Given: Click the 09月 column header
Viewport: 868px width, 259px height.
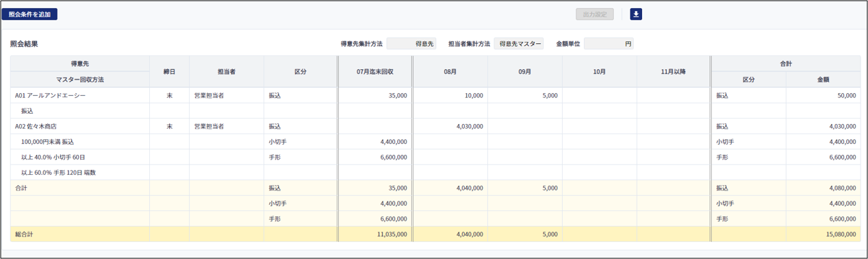Looking at the screenshot, I should pos(525,72).
